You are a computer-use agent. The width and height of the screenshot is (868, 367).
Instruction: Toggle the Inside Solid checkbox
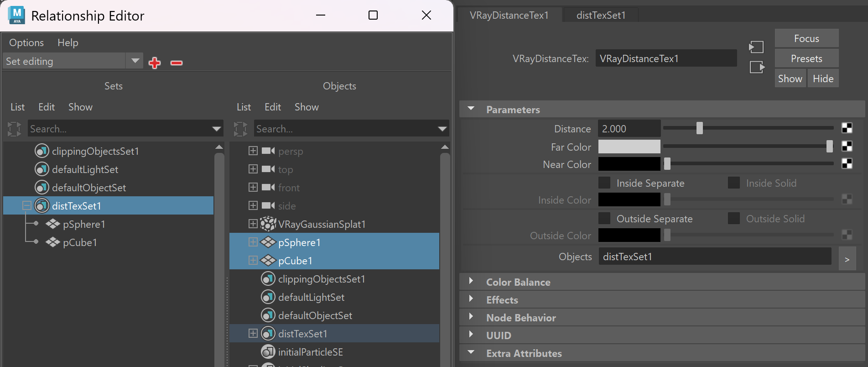click(734, 183)
